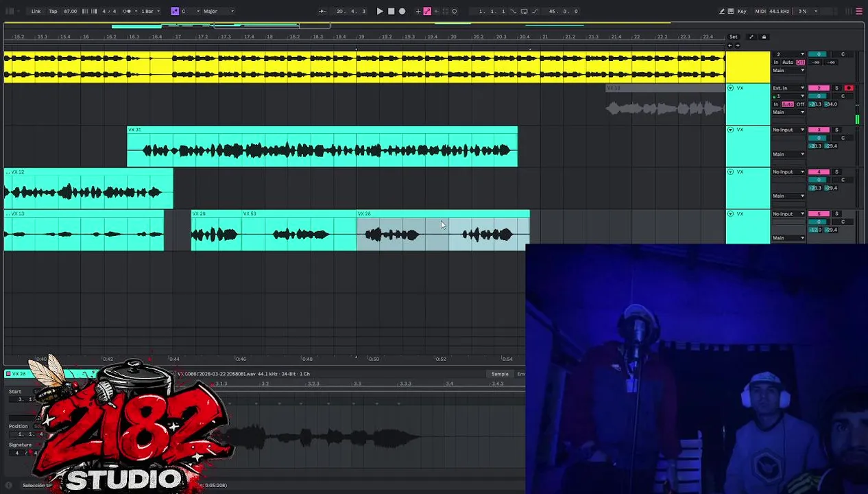The image size is (868, 494).
Task: Set track 2 monitor to Auto
Action: pos(788,104)
